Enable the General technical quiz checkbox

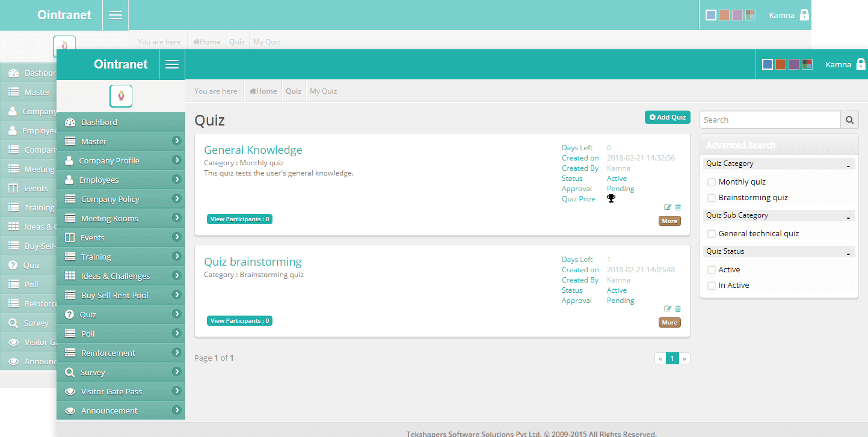pos(712,234)
